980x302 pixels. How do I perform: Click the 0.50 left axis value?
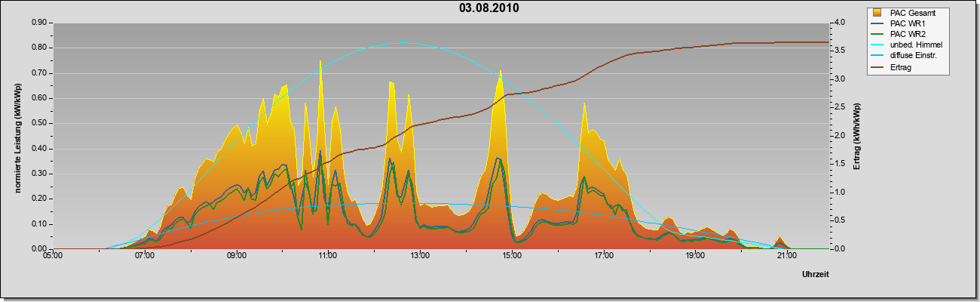click(x=39, y=123)
